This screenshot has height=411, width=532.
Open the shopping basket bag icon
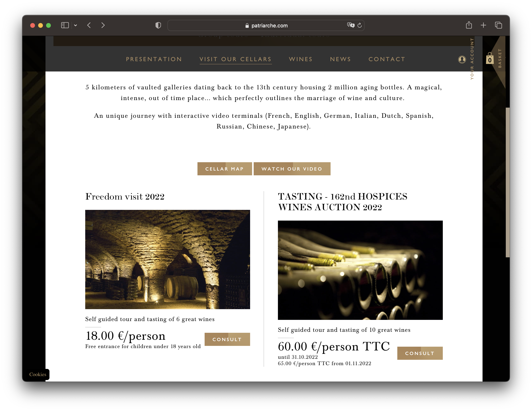tap(490, 59)
